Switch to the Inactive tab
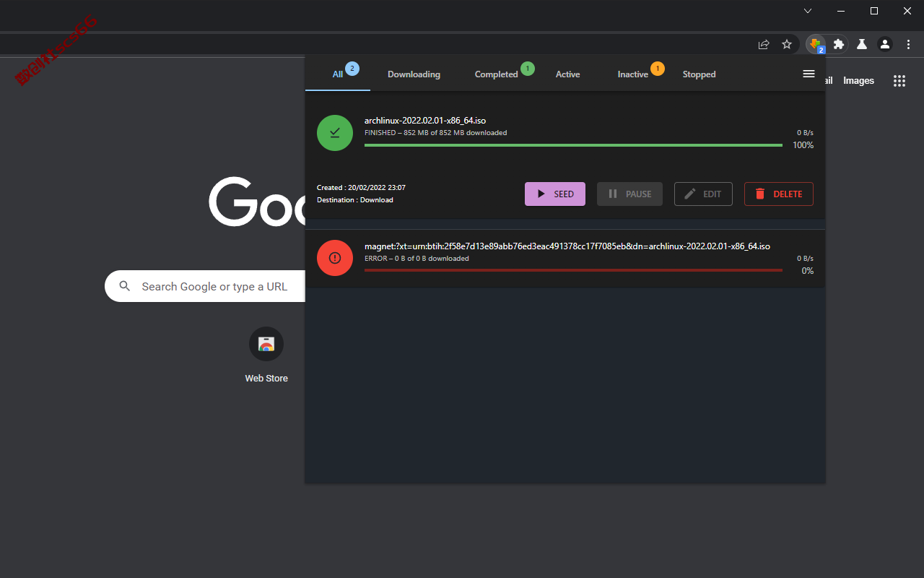Image resolution: width=924 pixels, height=578 pixels. click(x=633, y=74)
